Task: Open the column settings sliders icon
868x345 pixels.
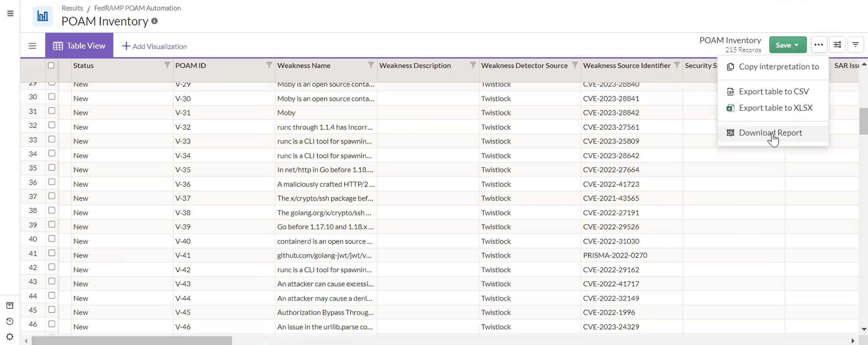Action: click(837, 45)
